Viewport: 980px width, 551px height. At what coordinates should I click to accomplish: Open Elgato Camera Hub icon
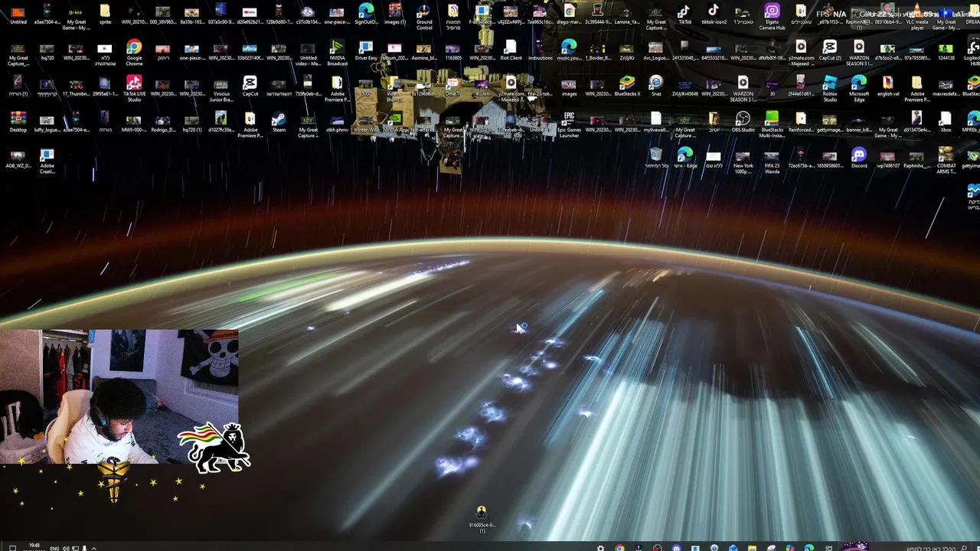[x=772, y=17]
